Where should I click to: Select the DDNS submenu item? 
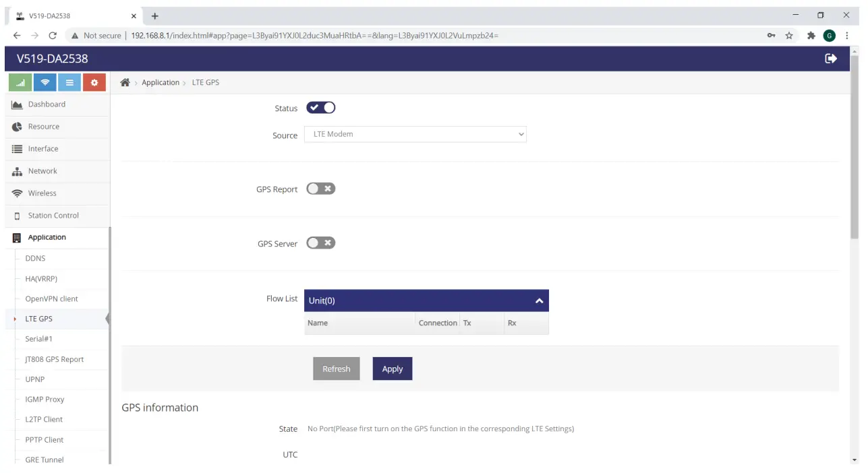click(35, 259)
